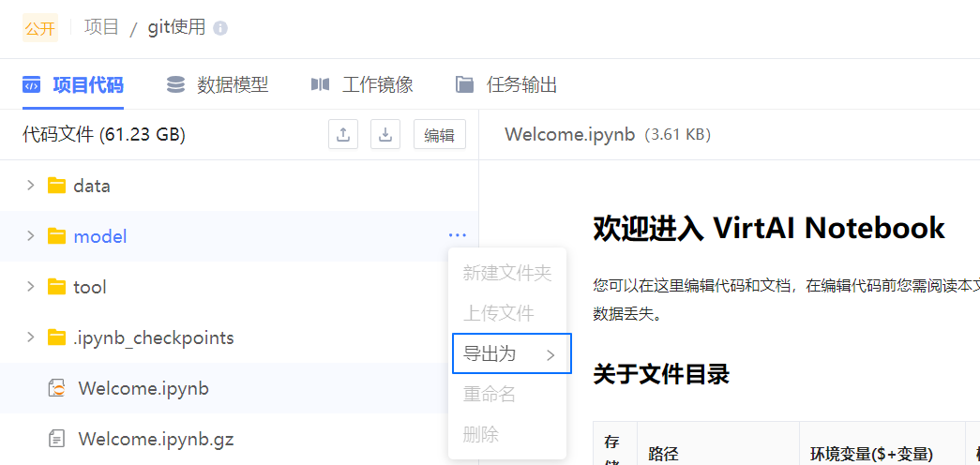This screenshot has width=980, height=465.
Task: Expand the data folder chevron
Action: click(x=30, y=186)
